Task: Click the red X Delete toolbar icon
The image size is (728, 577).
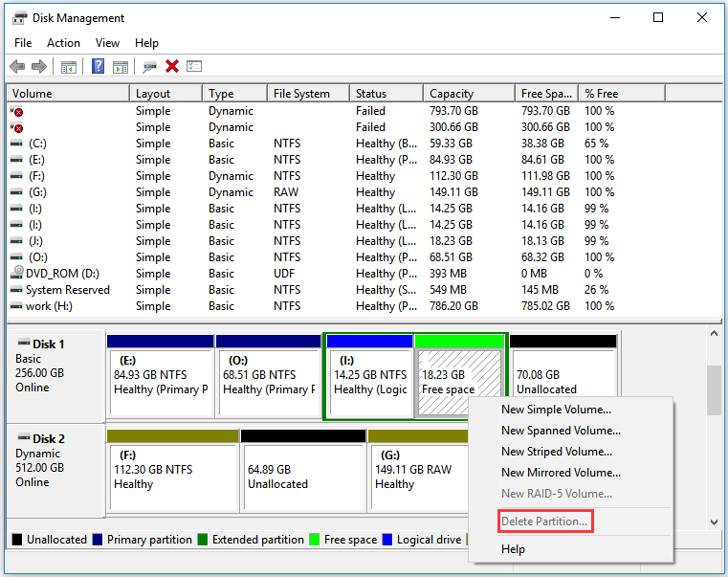Action: (x=172, y=66)
